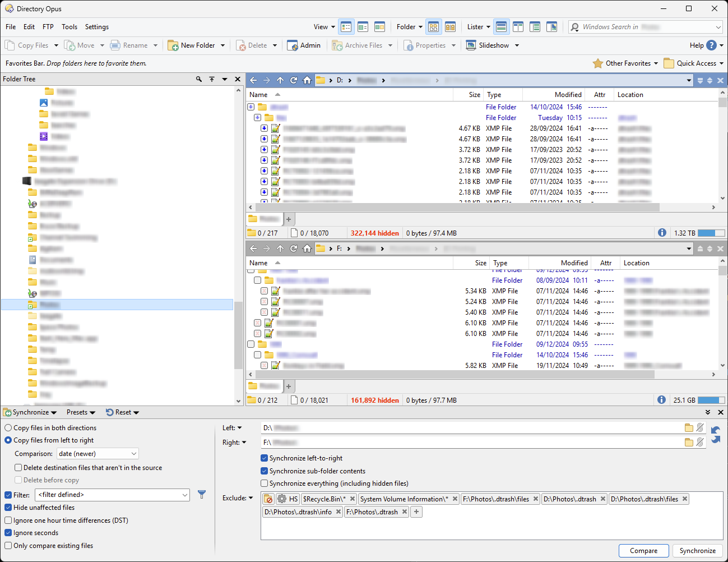This screenshot has height=562, width=728.
Task: Check Only compare existing files
Action: 8,546
